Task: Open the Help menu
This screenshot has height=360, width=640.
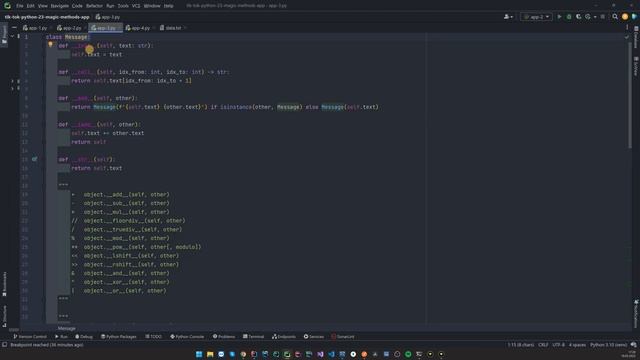Action: [168, 6]
